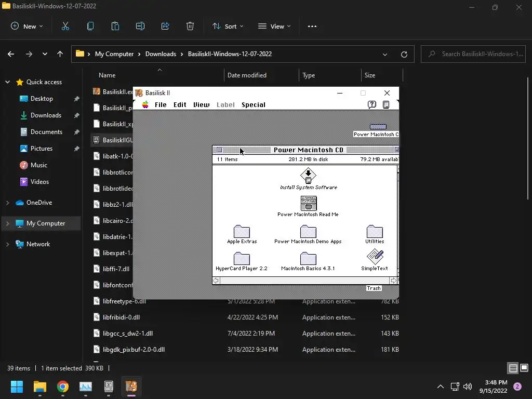Select the libfribidi-0.dll file row

(247, 317)
